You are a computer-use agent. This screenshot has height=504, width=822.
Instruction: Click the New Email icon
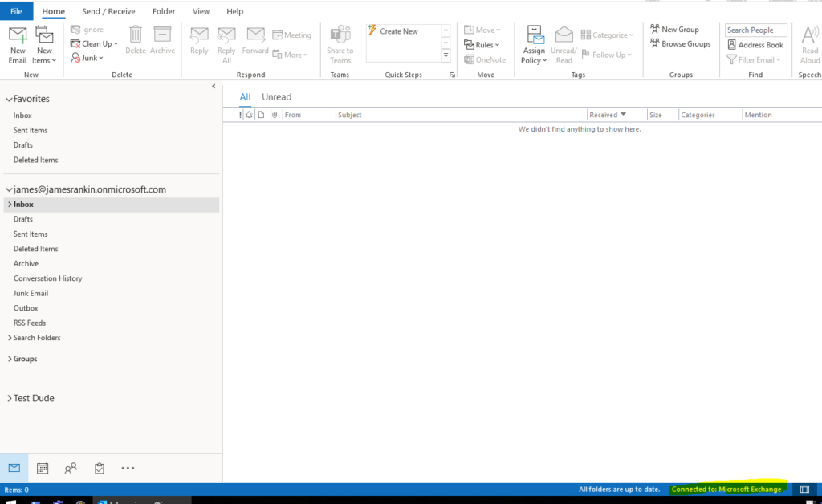(18, 36)
